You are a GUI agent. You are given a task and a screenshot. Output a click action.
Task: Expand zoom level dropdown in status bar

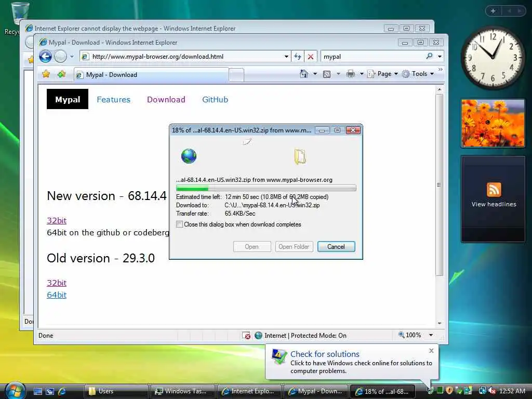tap(431, 335)
